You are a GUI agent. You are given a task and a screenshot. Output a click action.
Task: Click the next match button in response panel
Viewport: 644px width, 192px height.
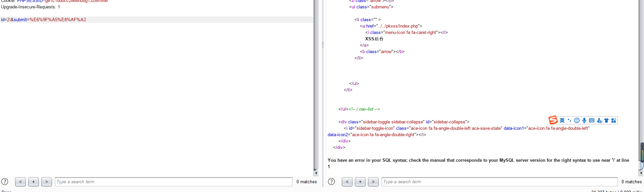tap(373, 182)
